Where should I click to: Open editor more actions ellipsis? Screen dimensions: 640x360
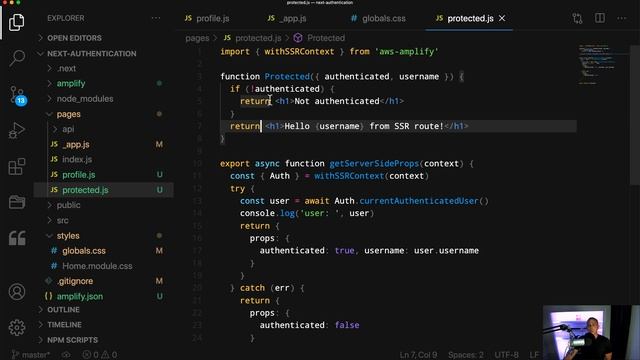click(x=622, y=18)
